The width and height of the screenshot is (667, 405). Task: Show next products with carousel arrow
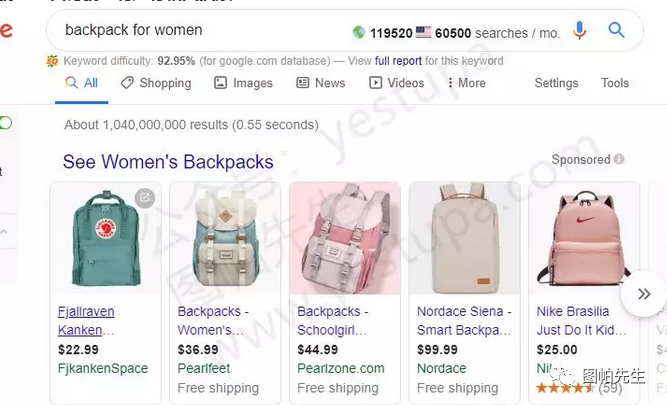[x=643, y=294]
